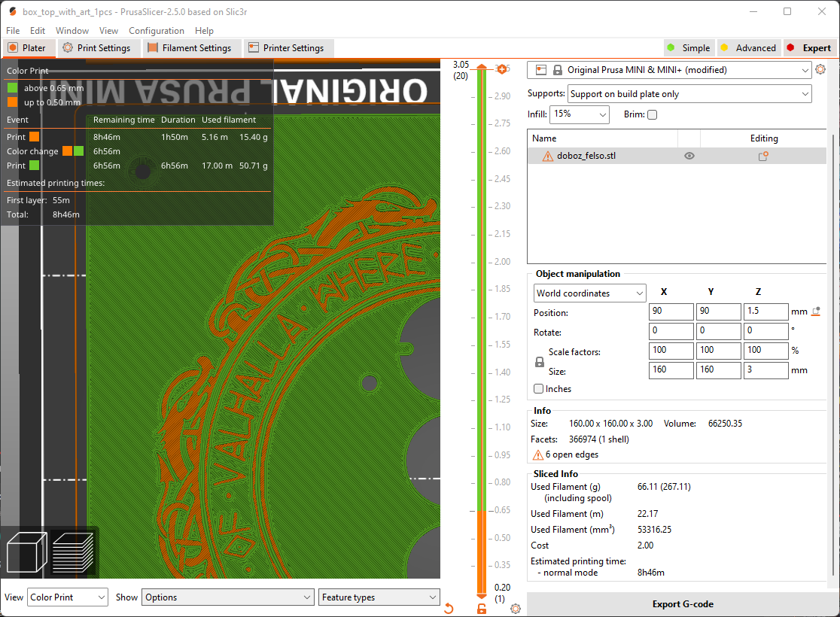The image size is (840, 617).
Task: Select Advanced mode
Action: [x=748, y=47]
